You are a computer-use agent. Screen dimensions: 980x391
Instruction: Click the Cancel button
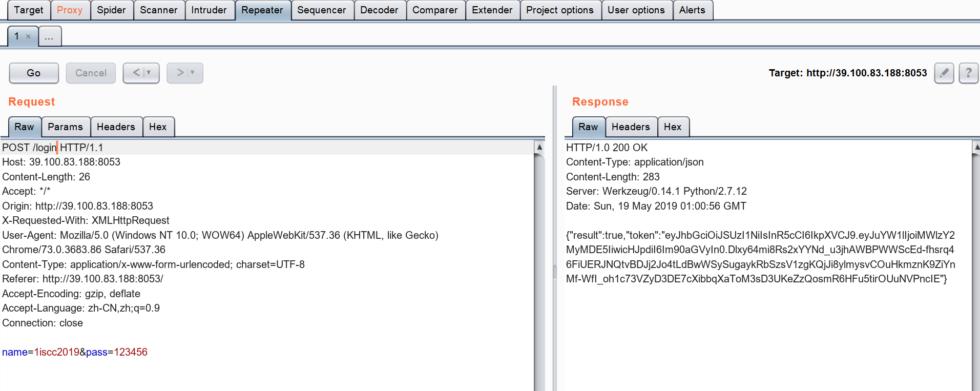point(91,73)
